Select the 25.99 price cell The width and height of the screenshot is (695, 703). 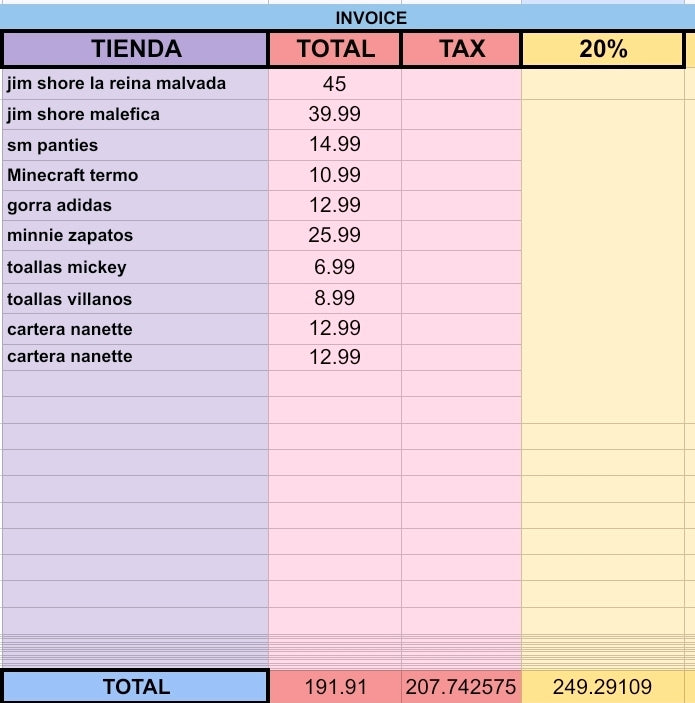[335, 235]
